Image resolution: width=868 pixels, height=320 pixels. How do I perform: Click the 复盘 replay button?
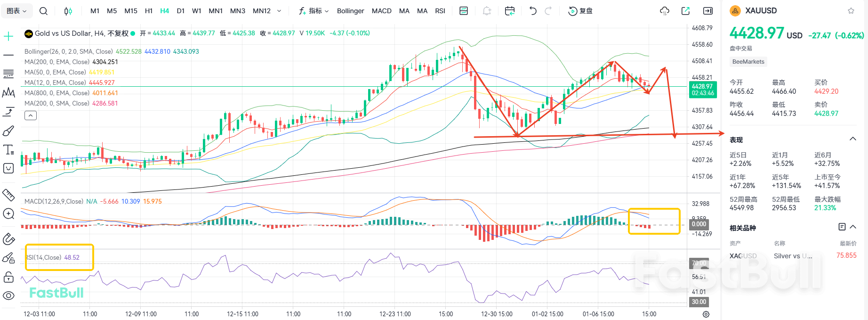(x=580, y=11)
